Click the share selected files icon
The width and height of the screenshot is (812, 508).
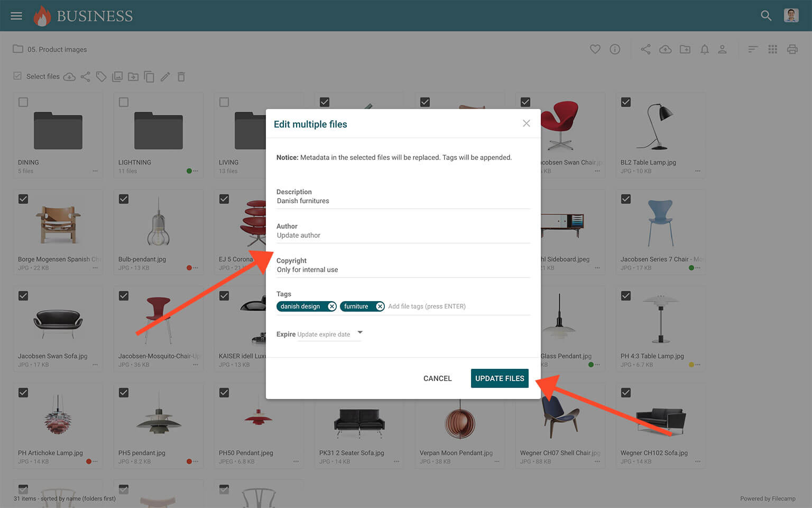pyautogui.click(x=85, y=77)
